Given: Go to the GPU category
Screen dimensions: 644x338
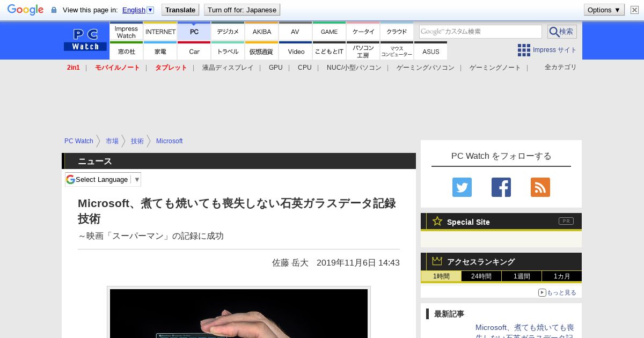Looking at the screenshot, I should [x=276, y=68].
